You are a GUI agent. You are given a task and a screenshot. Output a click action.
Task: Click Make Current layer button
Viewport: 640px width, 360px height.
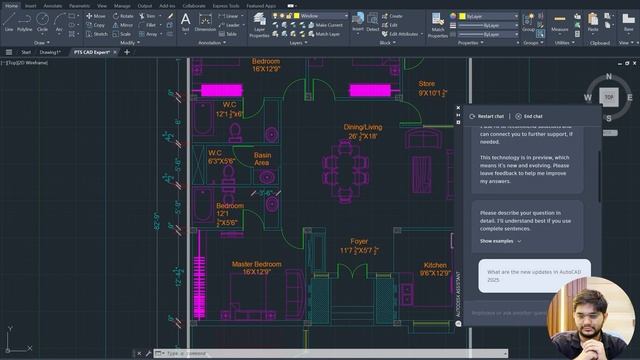click(x=325, y=25)
